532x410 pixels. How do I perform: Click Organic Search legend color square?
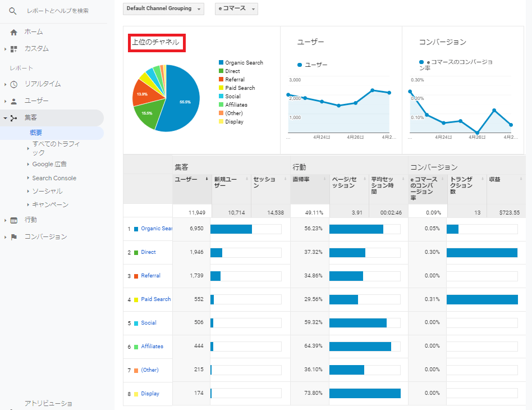[x=221, y=62]
